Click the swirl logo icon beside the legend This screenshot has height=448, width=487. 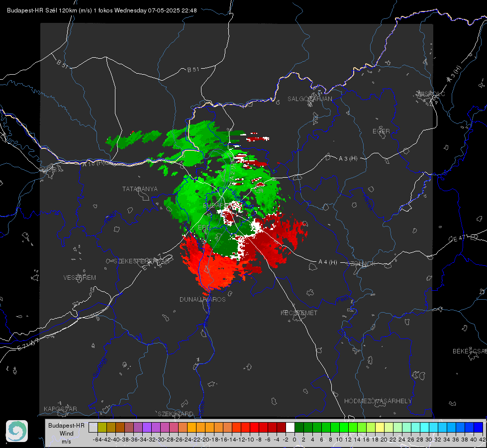coord(17,431)
